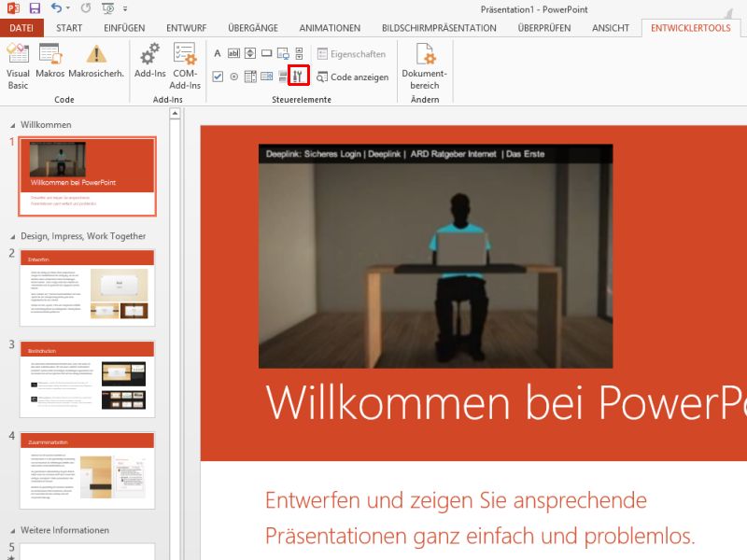The image size is (747, 560).
Task: Insert an Option Button control
Action: coord(234,77)
